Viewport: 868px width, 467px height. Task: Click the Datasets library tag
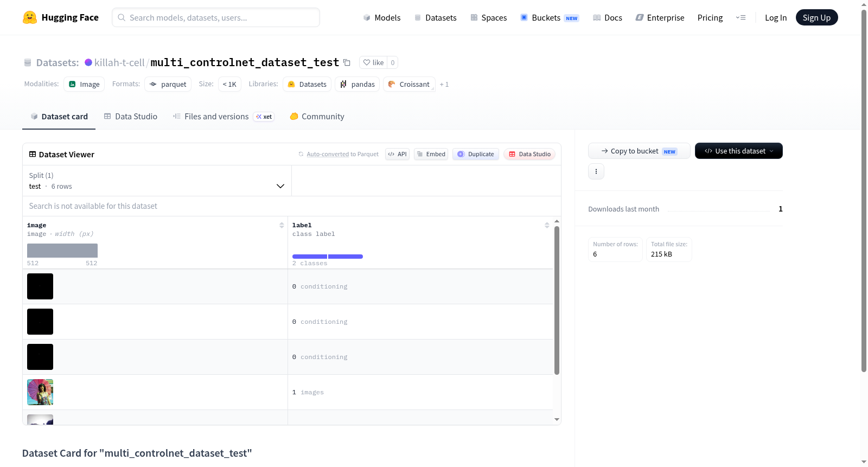point(307,84)
